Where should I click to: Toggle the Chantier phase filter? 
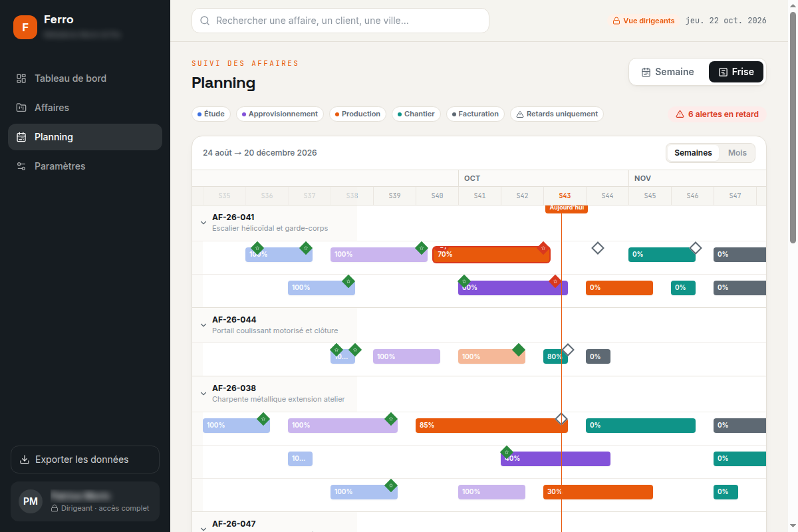pyautogui.click(x=416, y=114)
